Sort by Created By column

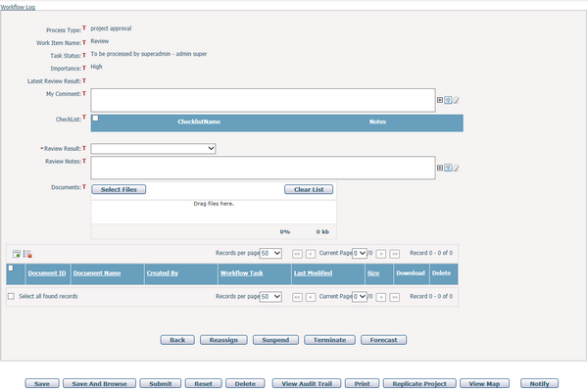[x=163, y=272]
